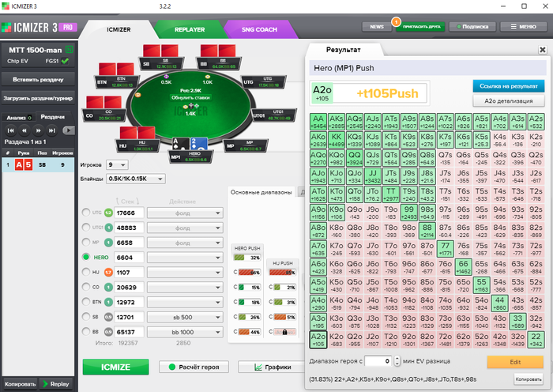Open the Анализ tab
The image size is (553, 392).
(x=19, y=118)
